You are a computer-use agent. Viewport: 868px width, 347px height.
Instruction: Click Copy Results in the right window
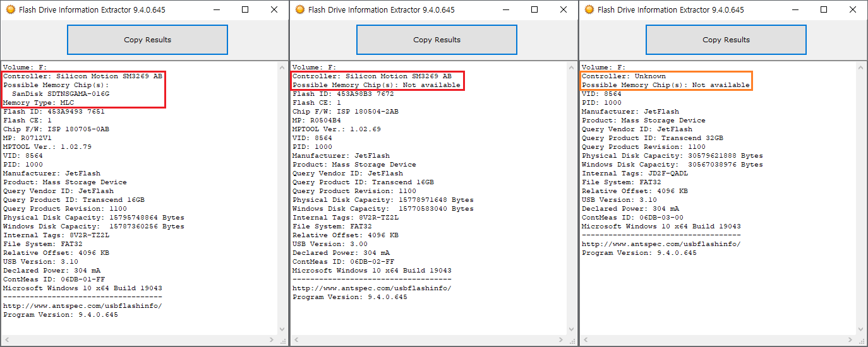(726, 40)
